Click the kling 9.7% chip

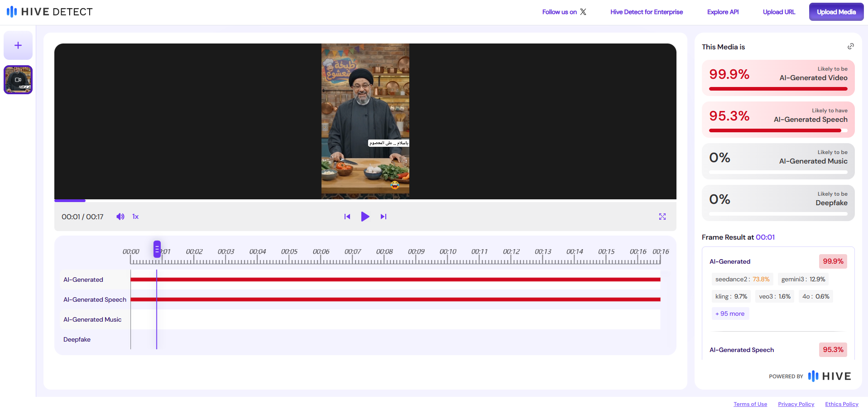point(731,296)
